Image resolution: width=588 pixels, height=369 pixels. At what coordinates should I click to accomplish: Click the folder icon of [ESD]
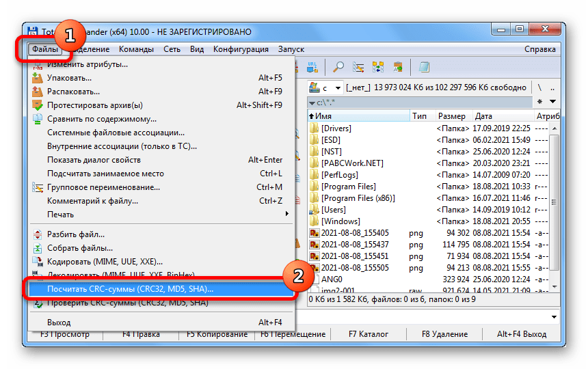point(315,140)
